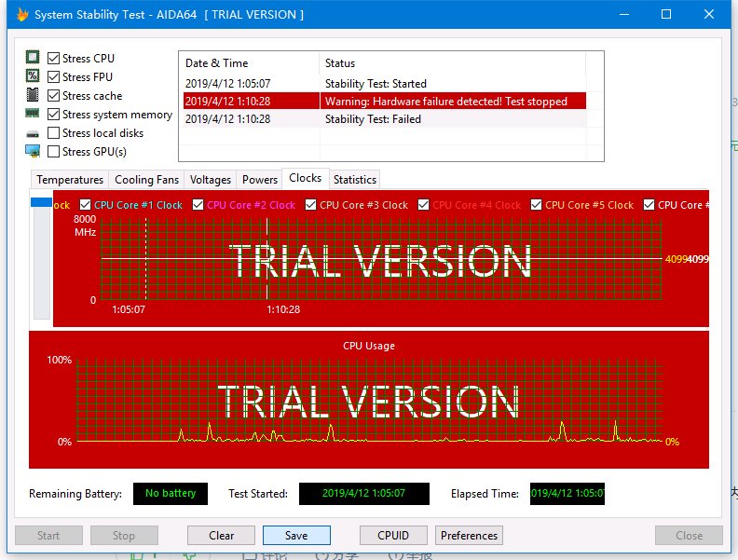738x560 pixels.
Task: Toggle CPU Core #2 Clock graph checkbox
Action: tap(198, 205)
